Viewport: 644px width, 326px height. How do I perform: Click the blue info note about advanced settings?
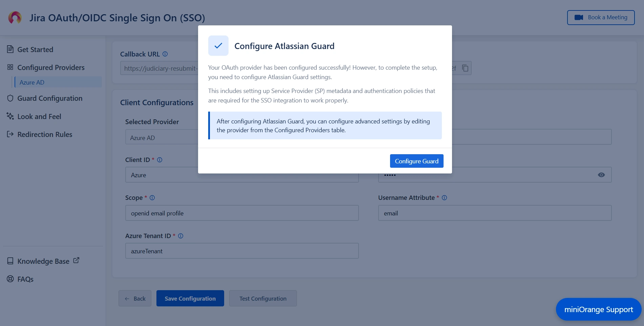[325, 125]
